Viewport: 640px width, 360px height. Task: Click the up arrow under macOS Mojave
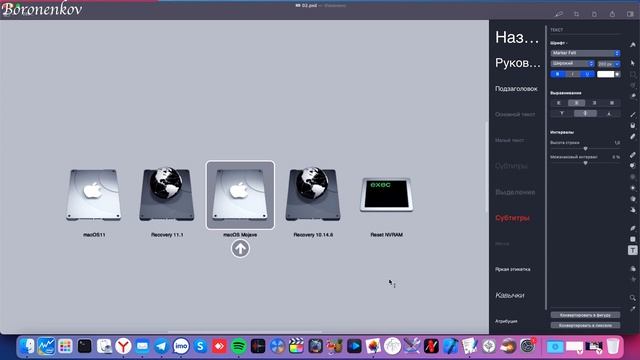tap(240, 249)
